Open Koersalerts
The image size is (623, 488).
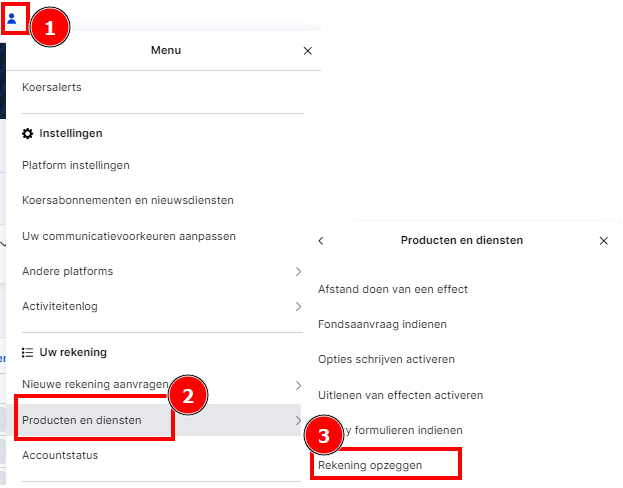(x=52, y=87)
